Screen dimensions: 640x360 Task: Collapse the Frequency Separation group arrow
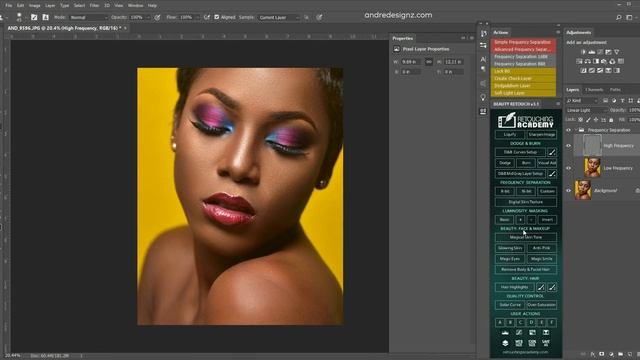pyautogui.click(x=576, y=130)
